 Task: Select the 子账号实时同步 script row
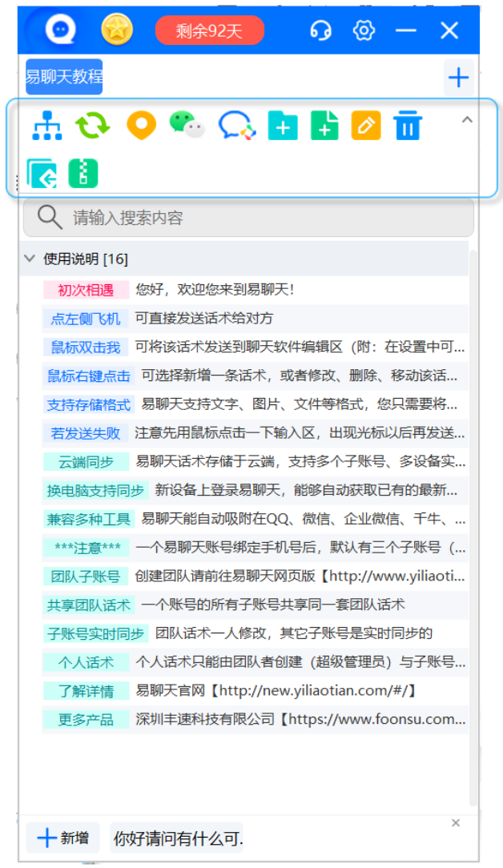point(255,634)
